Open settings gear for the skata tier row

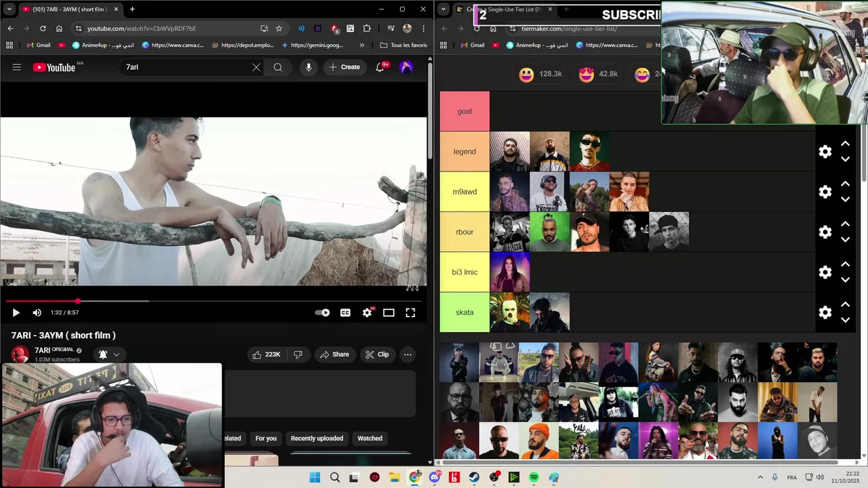coord(825,312)
